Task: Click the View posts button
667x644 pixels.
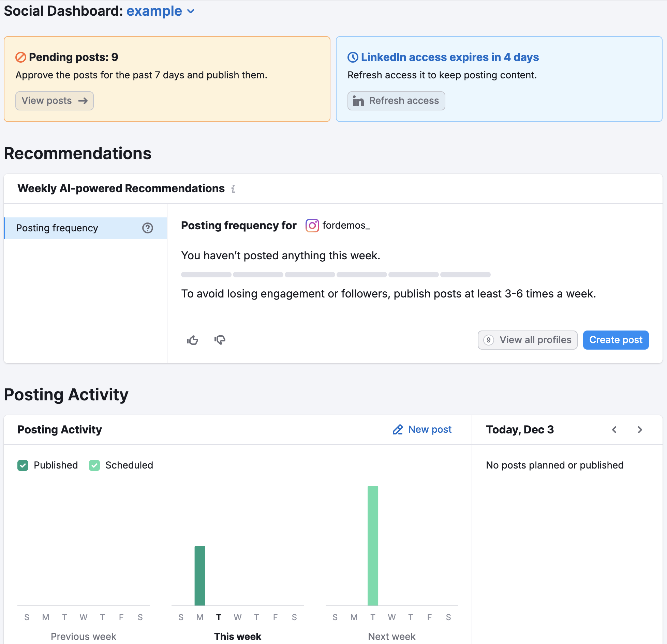Action: click(55, 101)
